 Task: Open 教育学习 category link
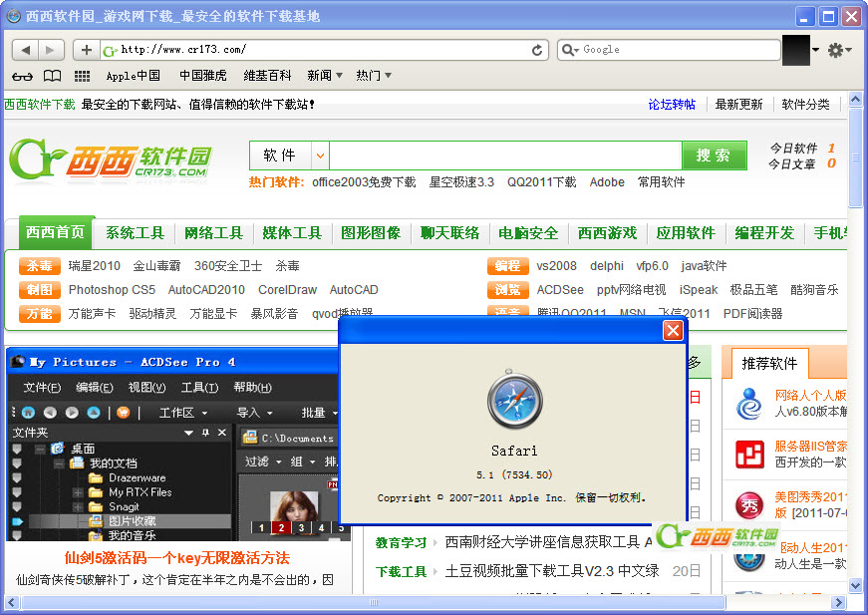click(x=401, y=543)
